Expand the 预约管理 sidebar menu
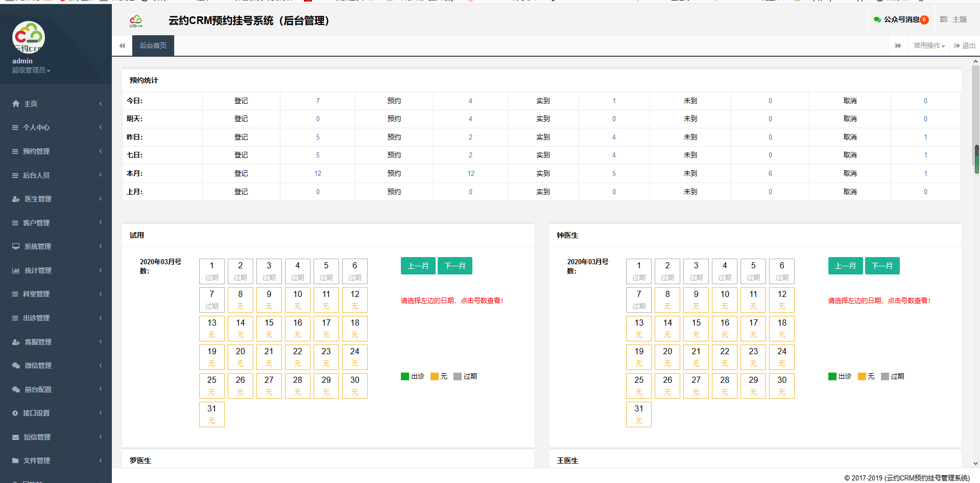The height and width of the screenshot is (483, 980). (36, 151)
